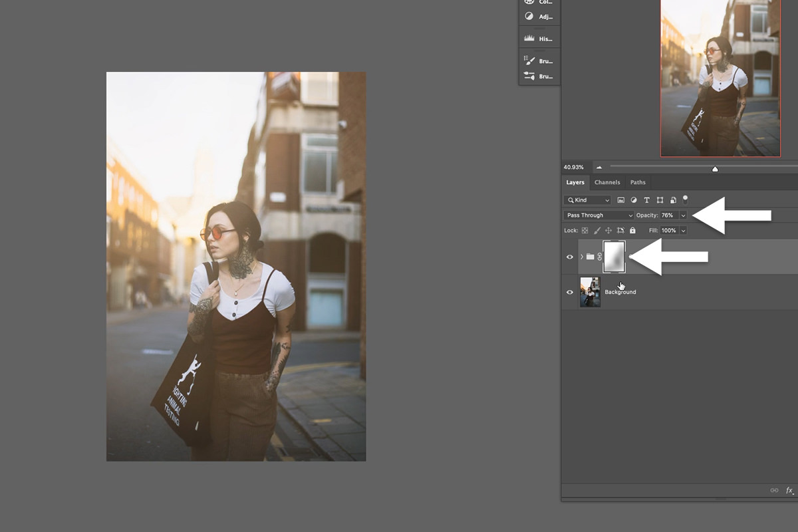
Task: Open the Adjustments panel icon
Action: (x=530, y=16)
